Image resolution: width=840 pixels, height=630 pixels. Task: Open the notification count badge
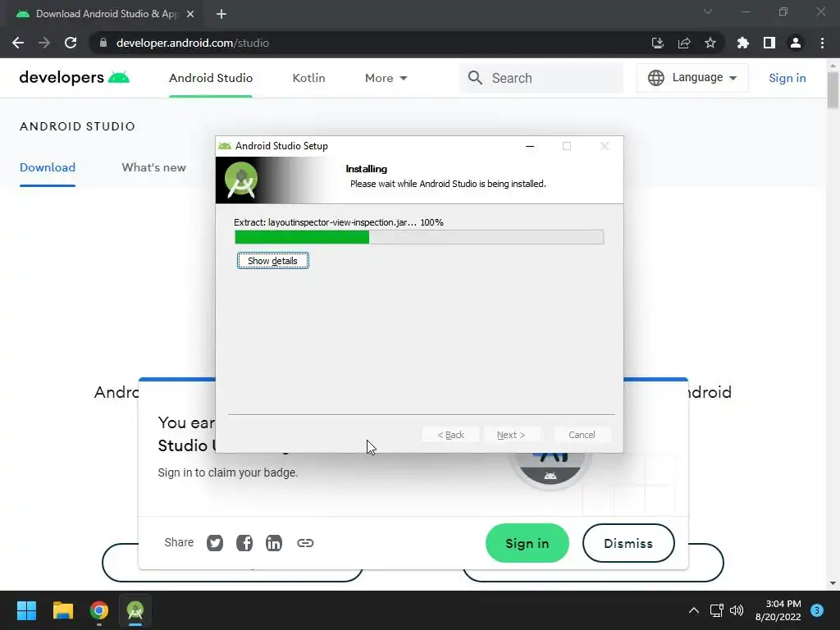point(817,610)
